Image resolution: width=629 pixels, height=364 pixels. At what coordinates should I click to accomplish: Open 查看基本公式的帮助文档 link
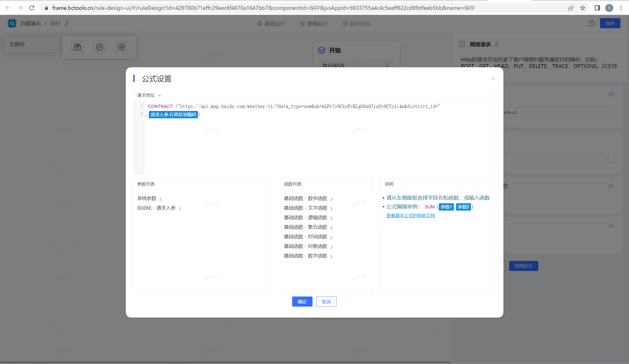410,216
